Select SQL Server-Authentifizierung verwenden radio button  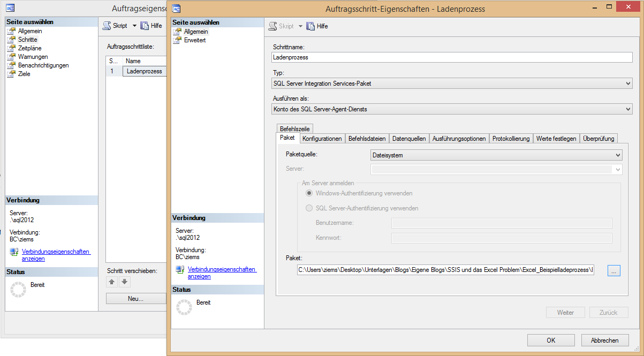(x=309, y=208)
